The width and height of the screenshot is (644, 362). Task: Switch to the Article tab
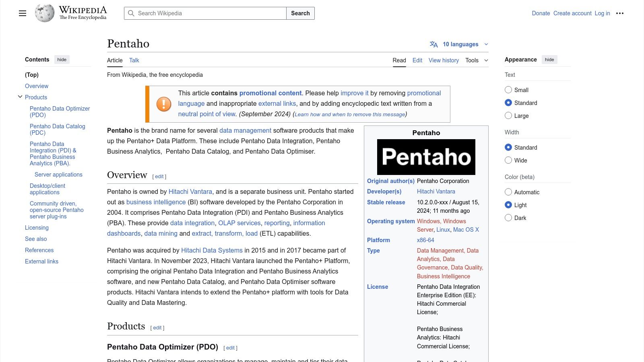tap(115, 60)
